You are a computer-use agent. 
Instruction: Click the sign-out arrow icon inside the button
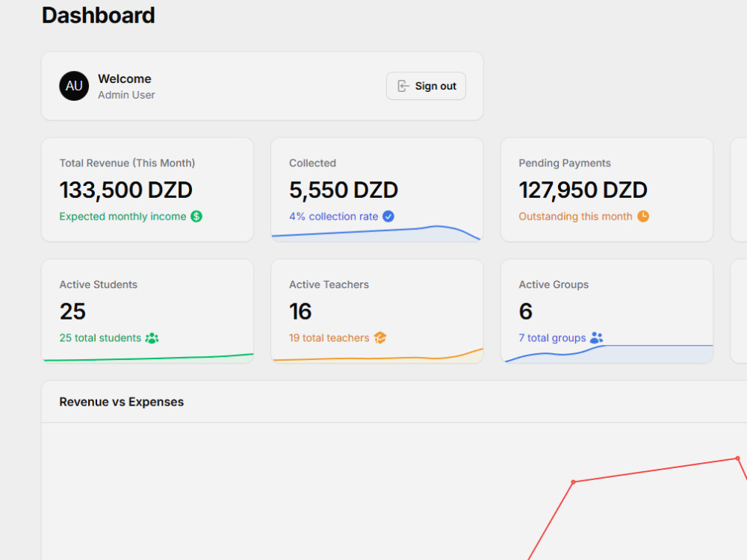click(403, 86)
